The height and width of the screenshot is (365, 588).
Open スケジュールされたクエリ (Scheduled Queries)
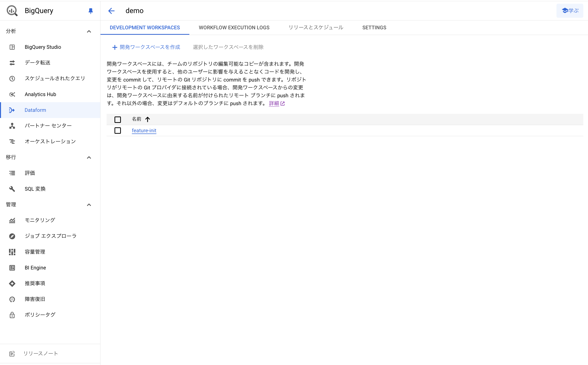pyautogui.click(x=55, y=78)
